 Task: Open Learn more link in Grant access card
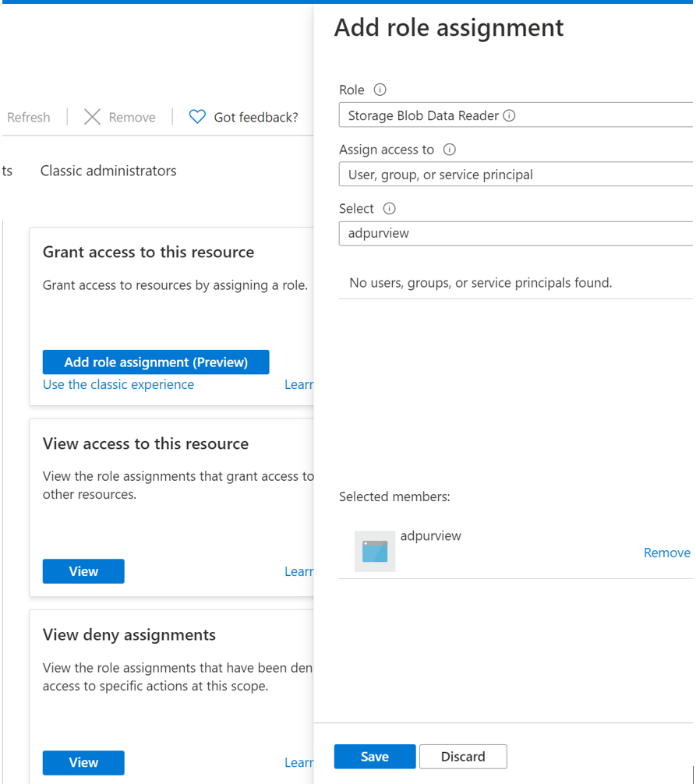(299, 384)
